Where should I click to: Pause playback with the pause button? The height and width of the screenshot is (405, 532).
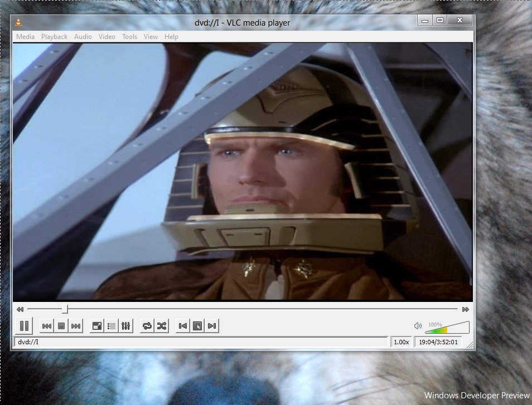coord(24,326)
